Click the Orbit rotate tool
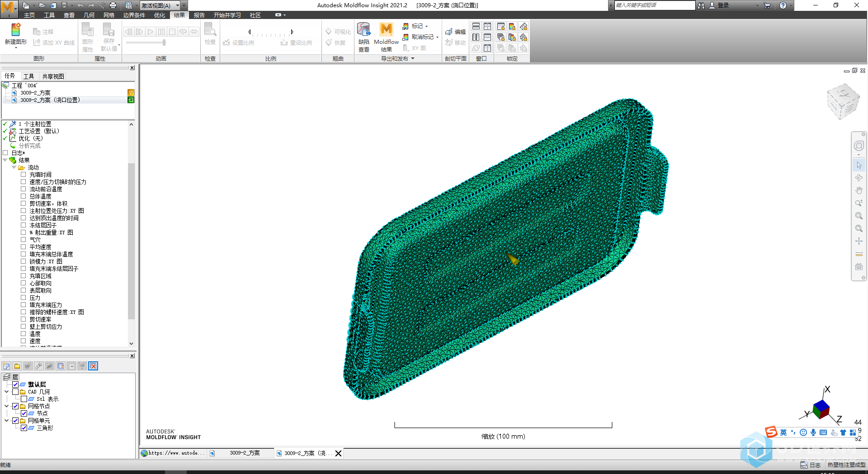 tap(859, 178)
